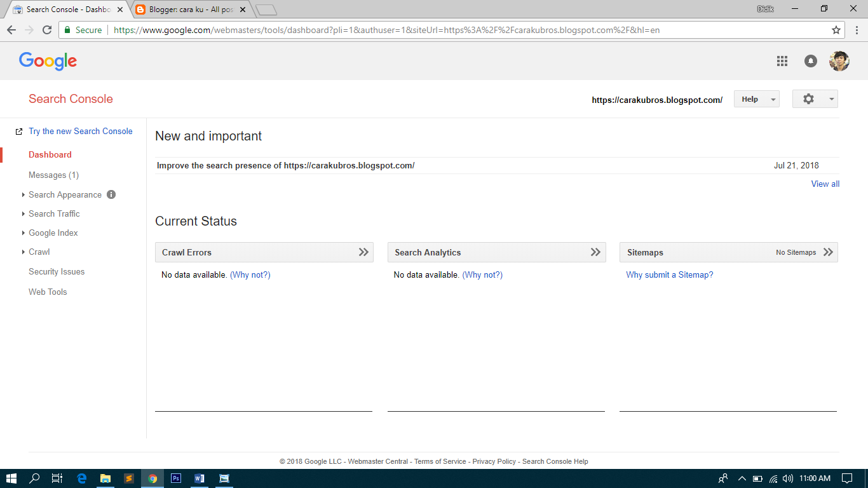Open Privacy Policy footer link
Viewport: 868px width, 488px height.
click(x=494, y=462)
